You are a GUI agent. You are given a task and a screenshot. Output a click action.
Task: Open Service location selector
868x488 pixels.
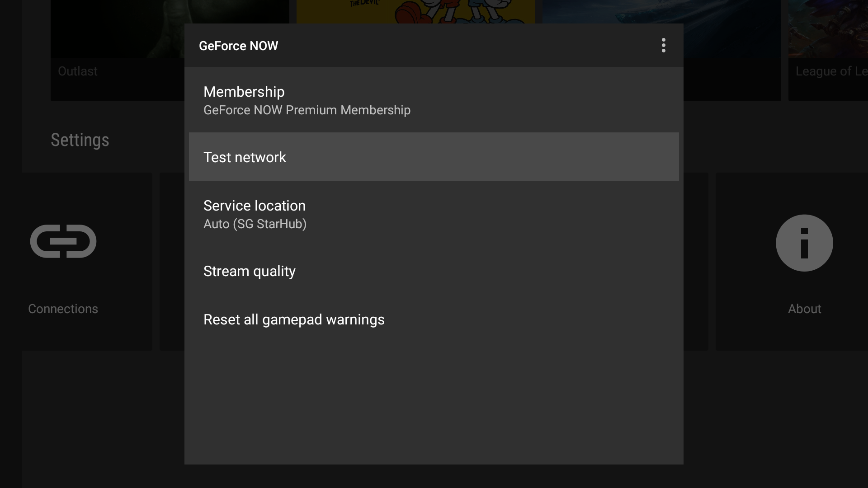255,206
